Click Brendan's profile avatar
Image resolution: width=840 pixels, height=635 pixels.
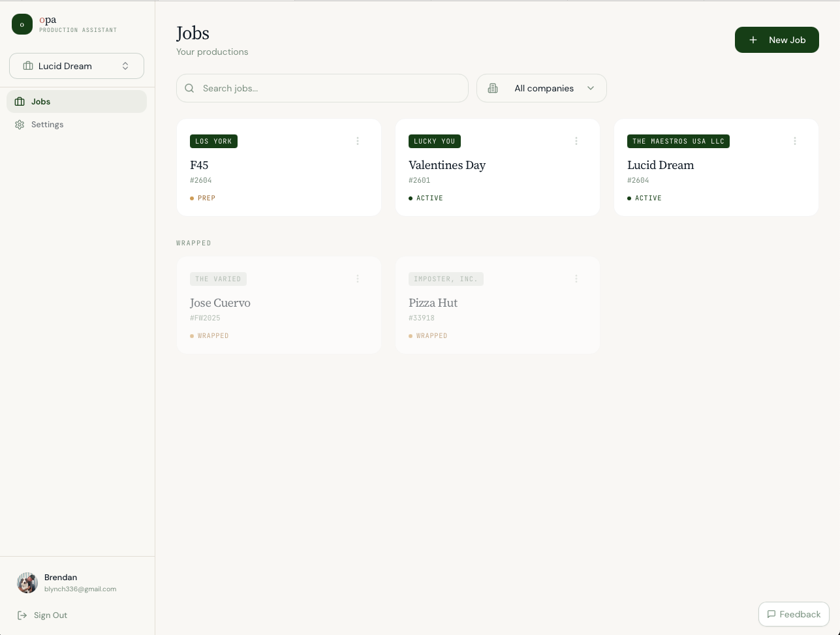[x=27, y=583]
